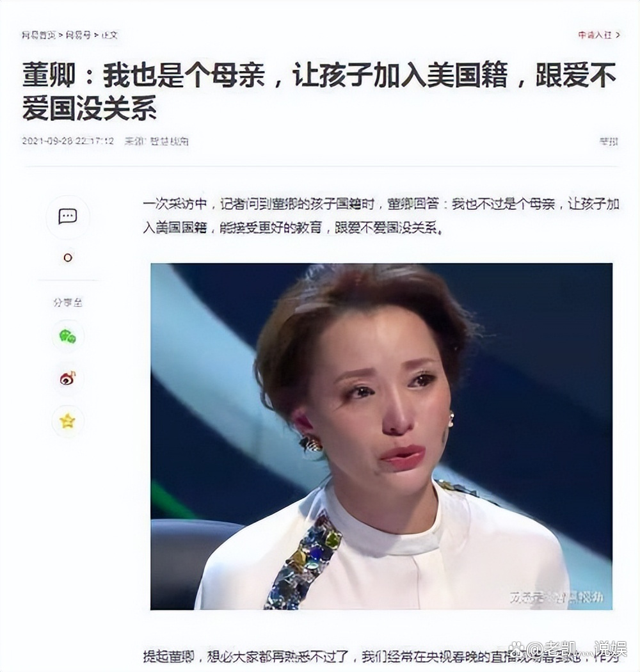Click the article headline starting with 董卿
The image size is (640, 672).
(x=319, y=92)
